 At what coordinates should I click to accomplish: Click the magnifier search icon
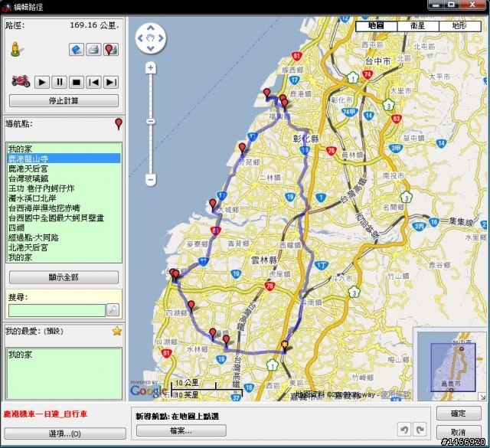[x=113, y=310]
